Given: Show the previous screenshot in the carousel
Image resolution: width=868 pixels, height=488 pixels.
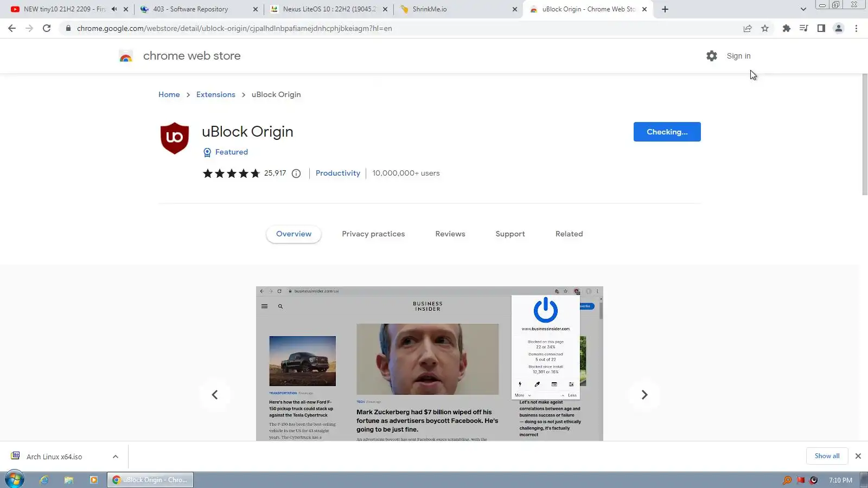Looking at the screenshot, I should [x=215, y=395].
